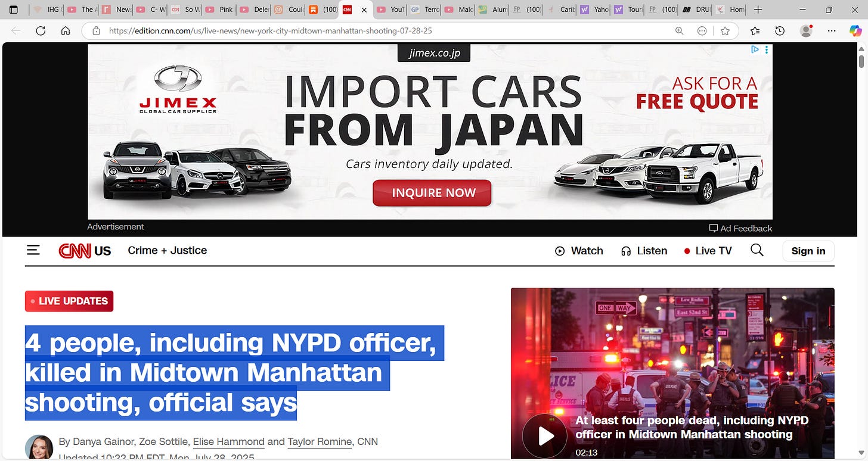View site information lock icon
The image size is (868, 461).
[95, 31]
